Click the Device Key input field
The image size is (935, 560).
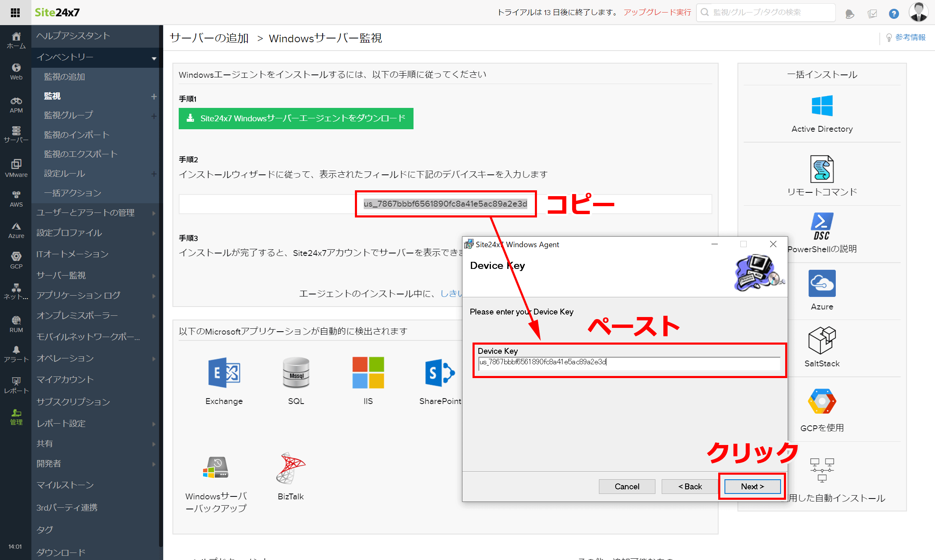click(629, 363)
